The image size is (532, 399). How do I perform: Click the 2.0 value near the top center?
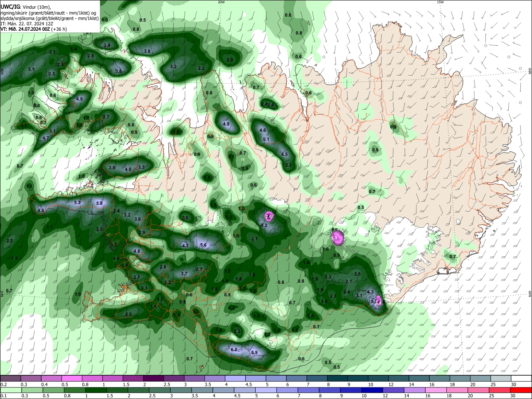pyautogui.click(x=230, y=60)
